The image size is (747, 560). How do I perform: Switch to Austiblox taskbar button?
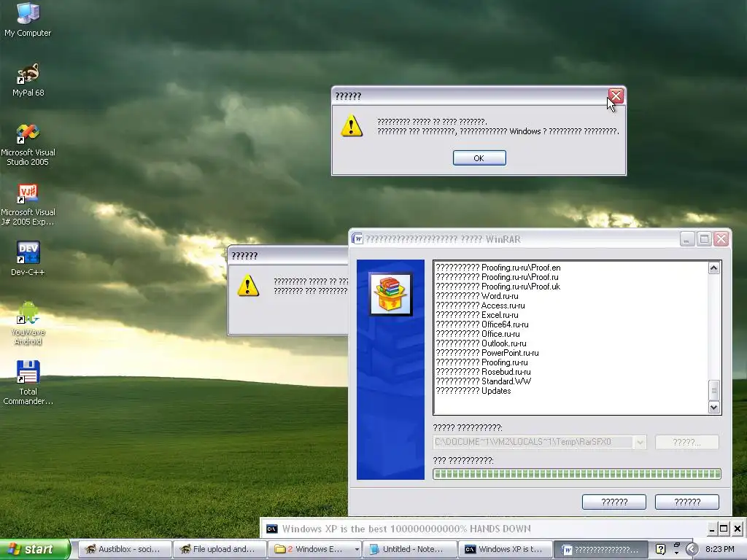(x=124, y=549)
